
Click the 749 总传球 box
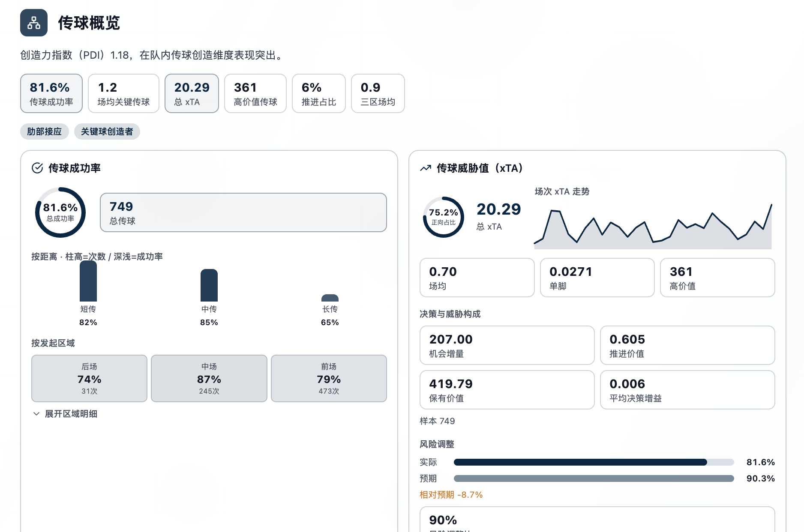click(x=243, y=212)
